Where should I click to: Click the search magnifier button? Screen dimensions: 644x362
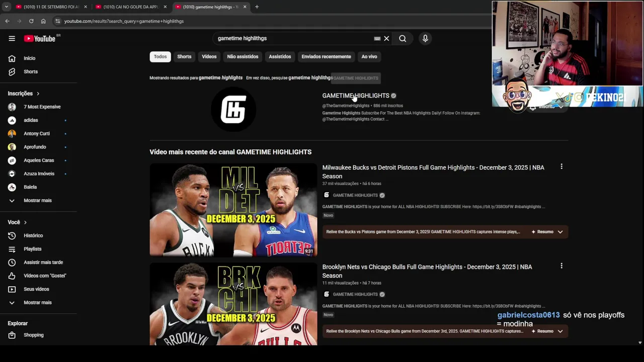(403, 38)
